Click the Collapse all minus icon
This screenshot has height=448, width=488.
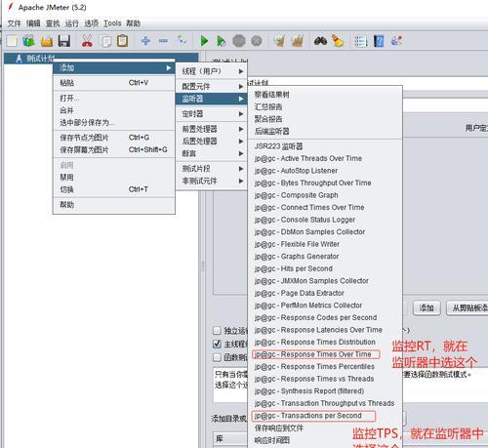pyautogui.click(x=163, y=41)
